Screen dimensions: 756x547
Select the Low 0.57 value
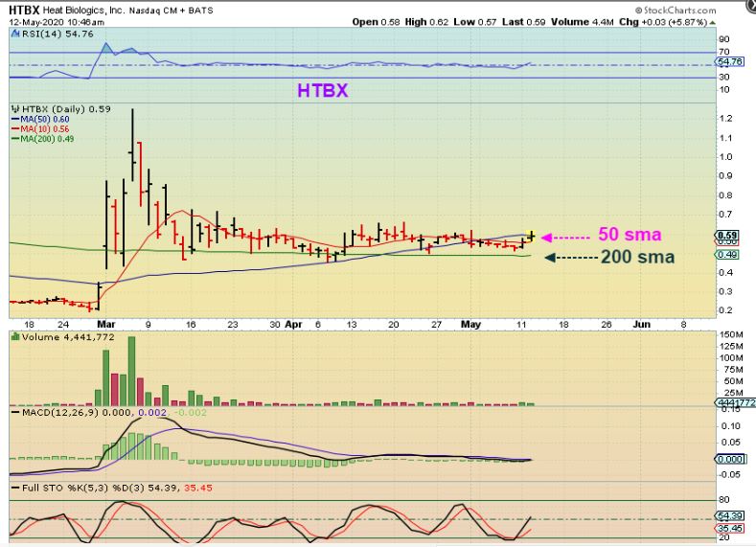point(475,22)
